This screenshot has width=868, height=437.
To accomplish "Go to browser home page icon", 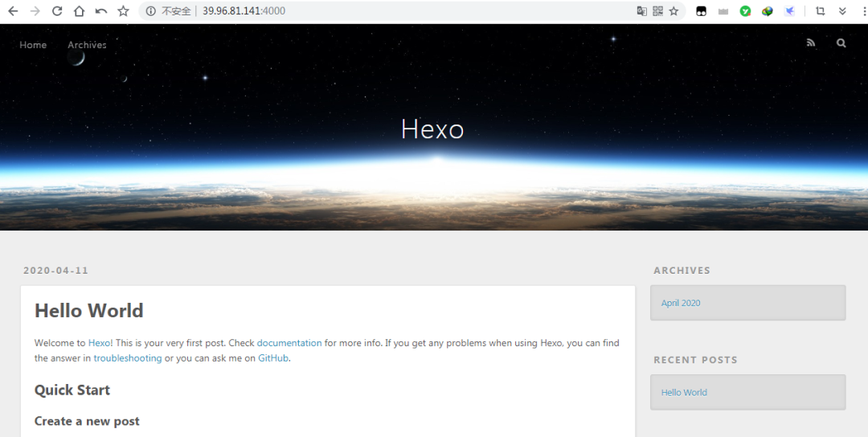I will (79, 11).
